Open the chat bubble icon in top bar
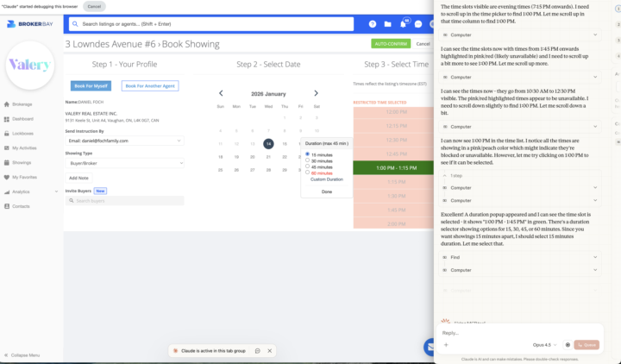The image size is (621, 364). pyautogui.click(x=418, y=24)
